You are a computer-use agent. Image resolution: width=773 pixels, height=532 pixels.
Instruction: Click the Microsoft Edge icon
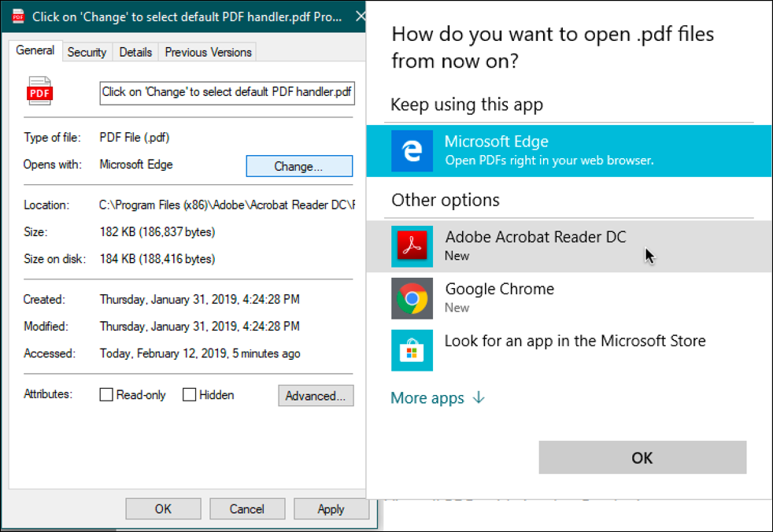coord(412,150)
